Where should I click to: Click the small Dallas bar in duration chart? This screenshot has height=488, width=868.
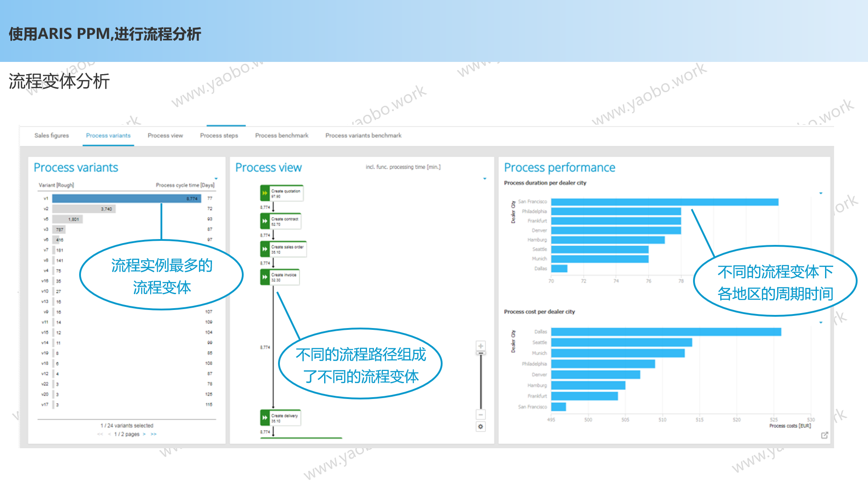point(559,268)
